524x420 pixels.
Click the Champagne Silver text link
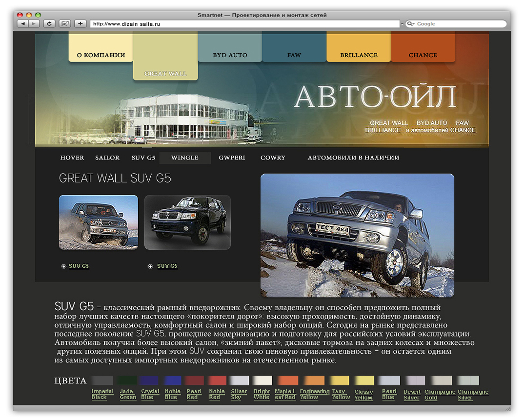coord(473,395)
